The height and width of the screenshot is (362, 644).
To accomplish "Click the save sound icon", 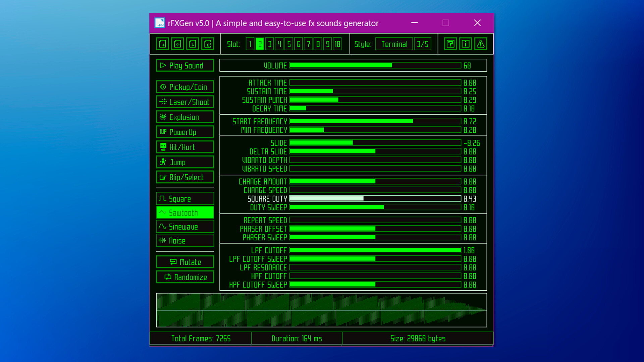I will (192, 44).
